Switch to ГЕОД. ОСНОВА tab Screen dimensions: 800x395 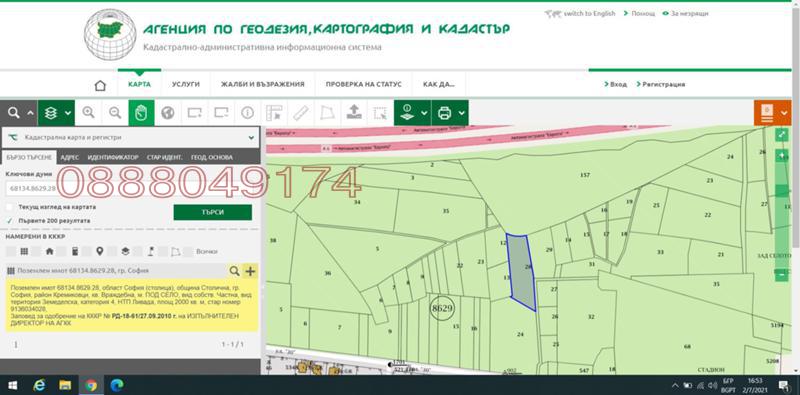[x=212, y=157]
